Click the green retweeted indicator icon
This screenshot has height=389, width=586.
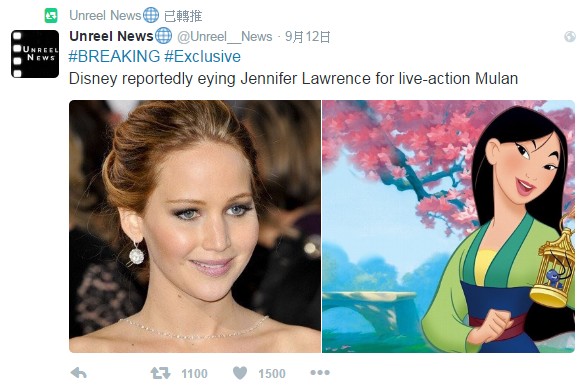click(51, 15)
